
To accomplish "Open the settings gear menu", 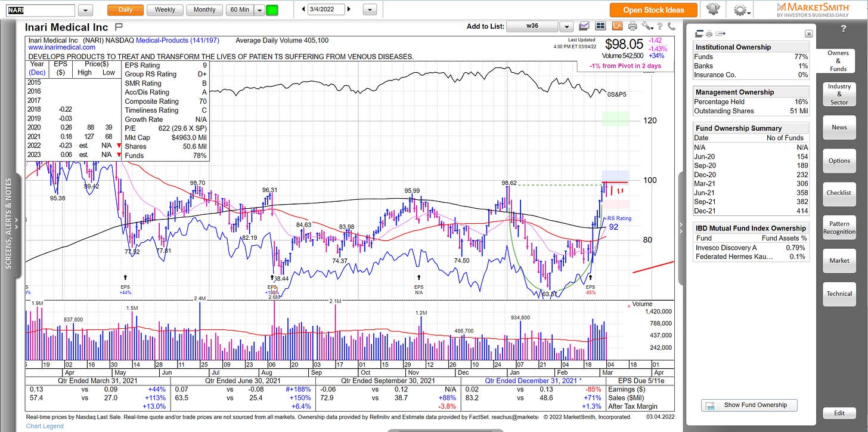I will tap(741, 10).
